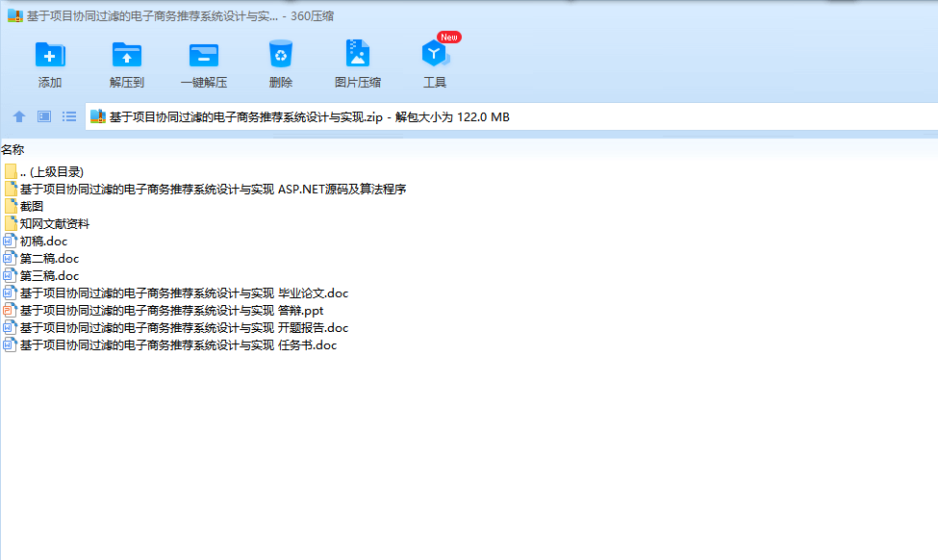The image size is (938, 560).
Task: Click the folder icon of the ASP.NET源码及算法程序 row
Action: click(x=11, y=189)
